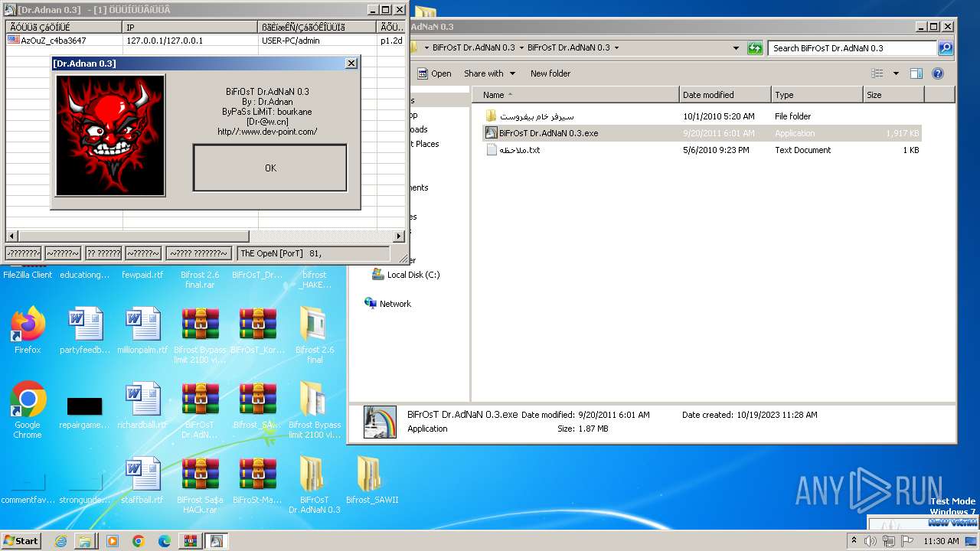Select Network in the navigation pane

pyautogui.click(x=387, y=304)
